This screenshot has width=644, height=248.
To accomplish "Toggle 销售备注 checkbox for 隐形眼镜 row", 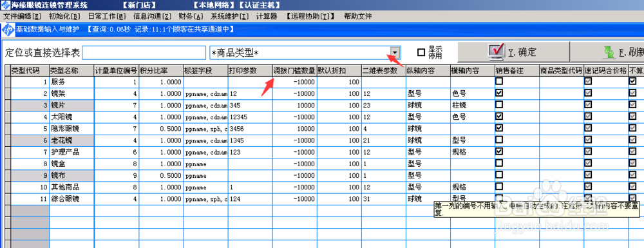I will [499, 129].
